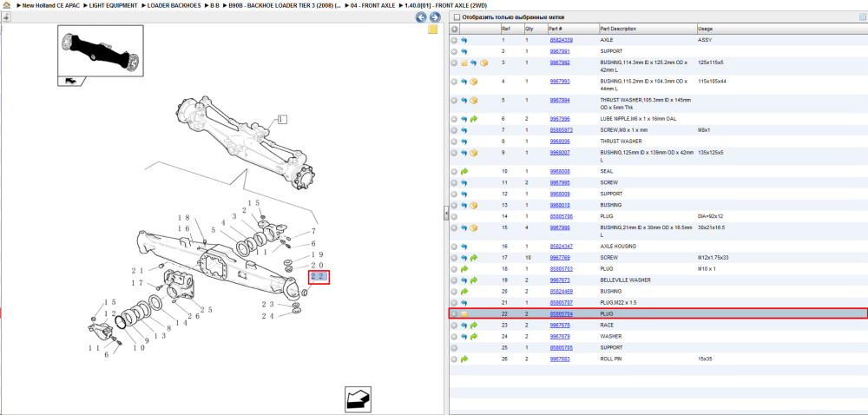The image size is (868, 415).
Task: Go to the home page icon
Action: 7,5
